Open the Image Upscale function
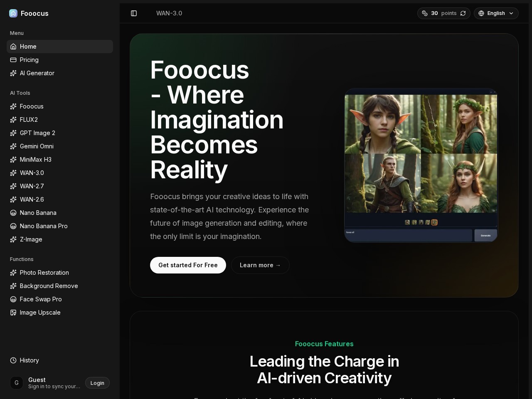This screenshot has height=399, width=532. [x=60, y=313]
